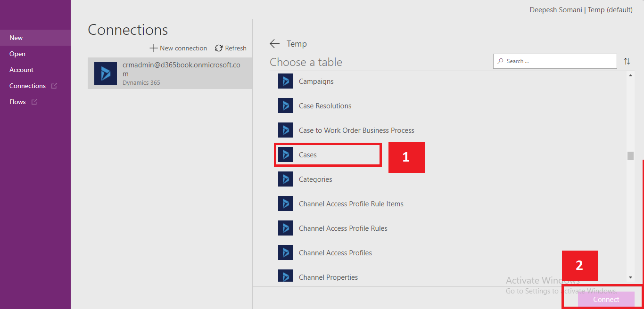Click the external link icon next to Flows

tap(34, 102)
